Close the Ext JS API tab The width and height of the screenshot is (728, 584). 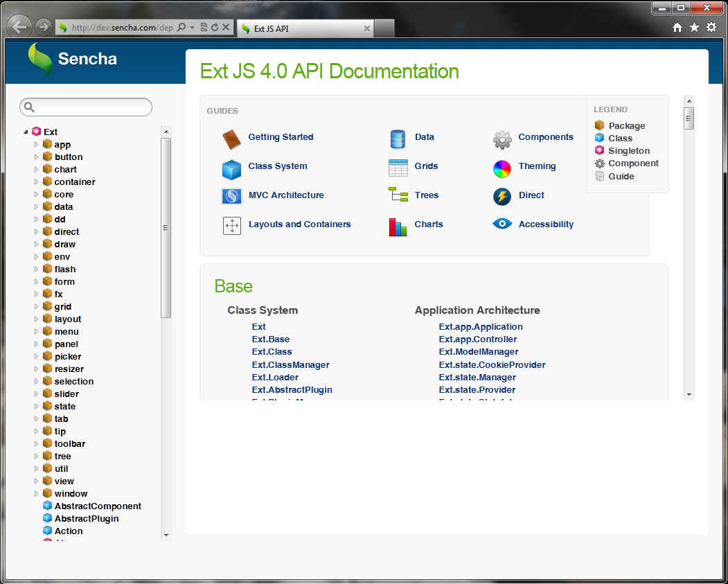(x=367, y=28)
